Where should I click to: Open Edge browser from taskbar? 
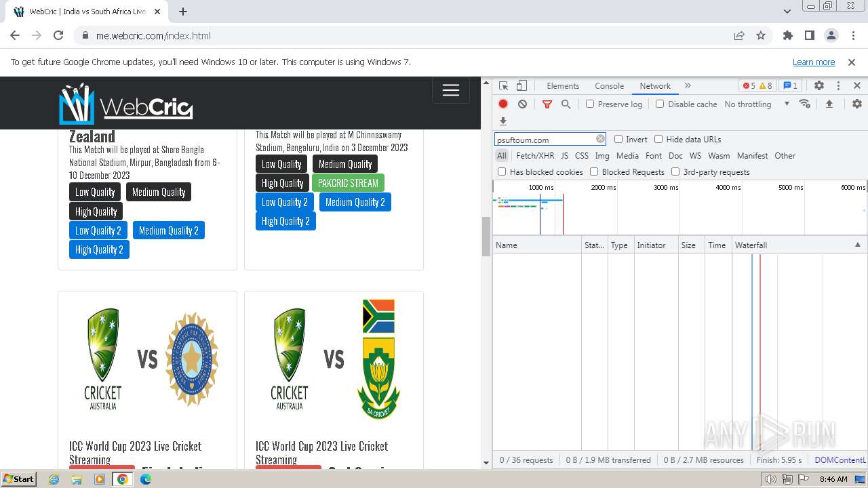145,479
